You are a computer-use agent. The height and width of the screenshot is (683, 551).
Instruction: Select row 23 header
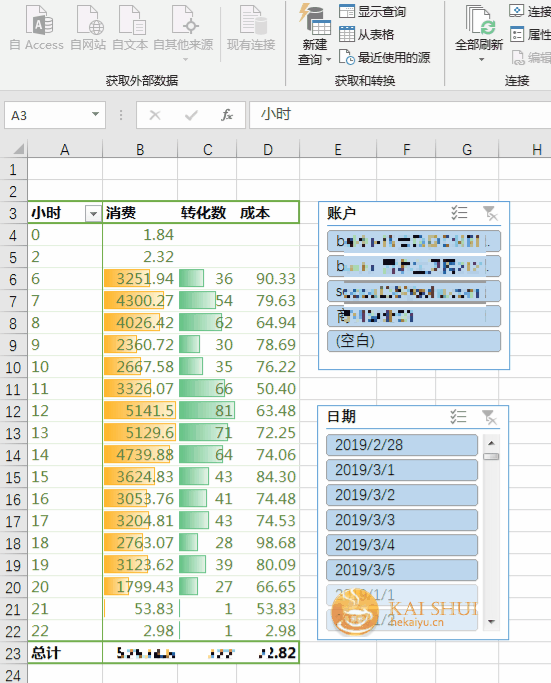(x=14, y=653)
